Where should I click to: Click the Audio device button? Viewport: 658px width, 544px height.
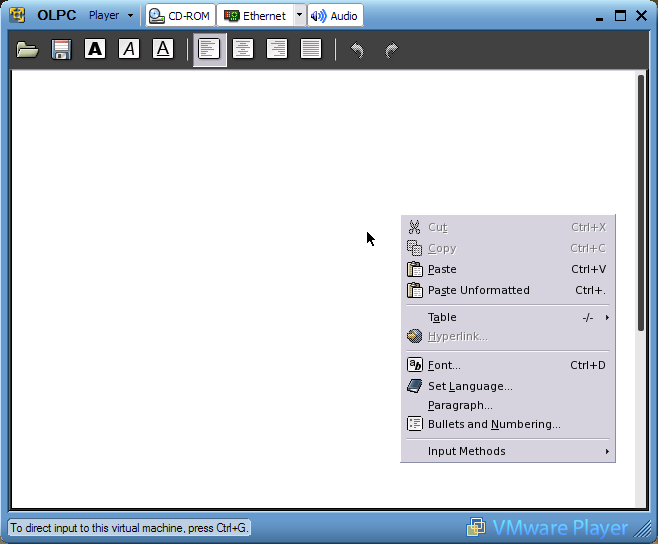(335, 16)
